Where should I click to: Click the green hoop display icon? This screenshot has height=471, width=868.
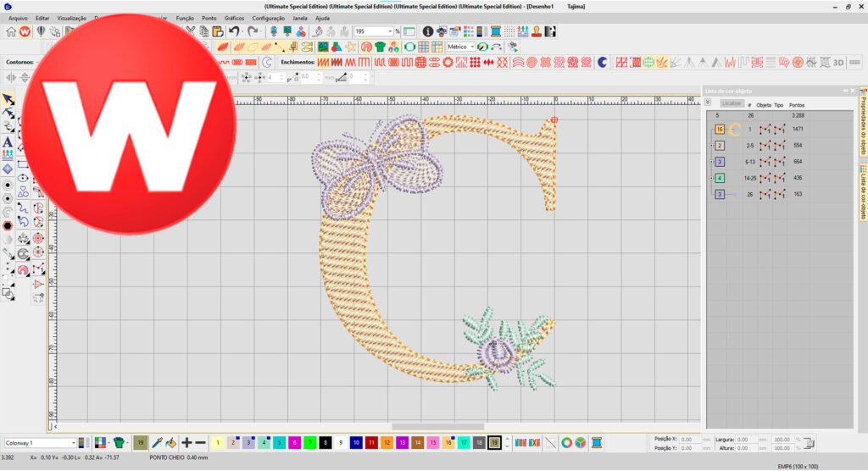[409, 47]
